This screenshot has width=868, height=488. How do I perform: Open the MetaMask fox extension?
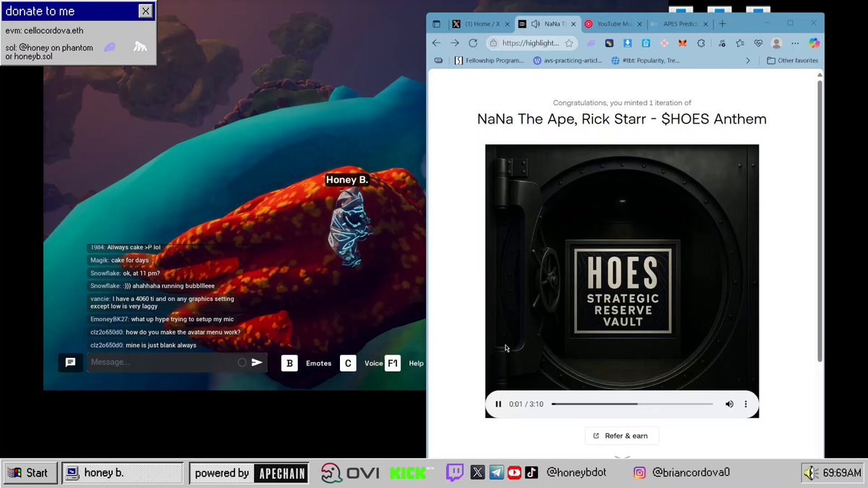coord(682,43)
